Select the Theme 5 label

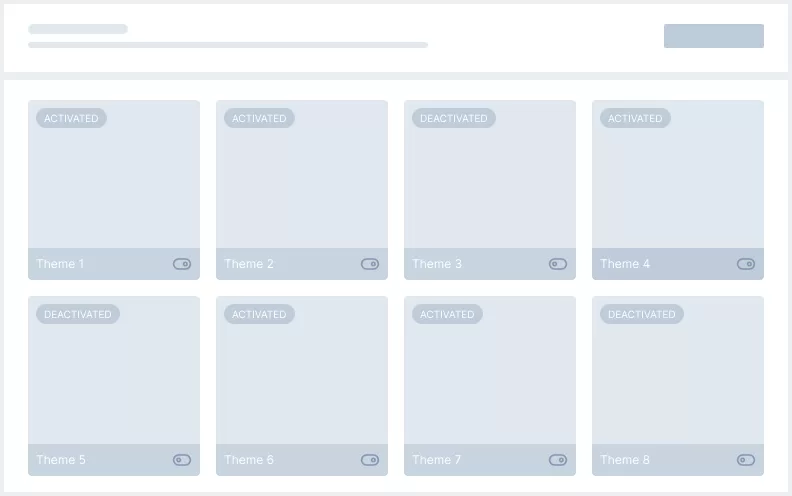(61, 460)
